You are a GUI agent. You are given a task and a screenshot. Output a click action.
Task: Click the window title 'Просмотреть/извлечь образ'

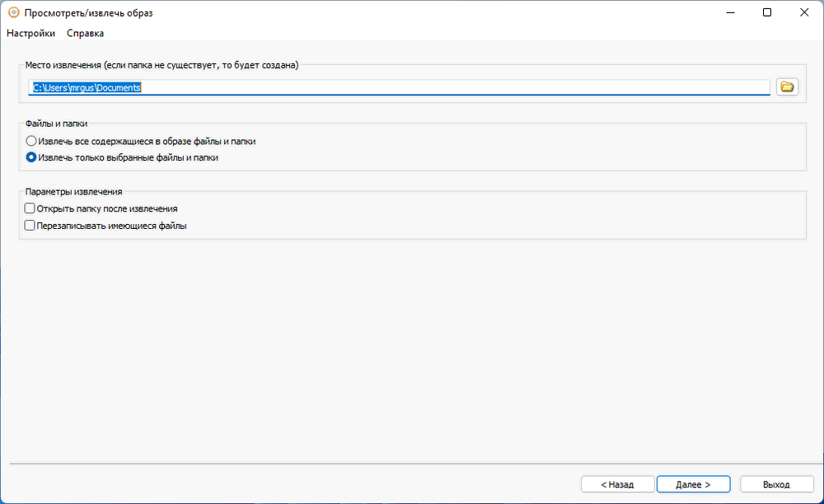click(x=89, y=13)
